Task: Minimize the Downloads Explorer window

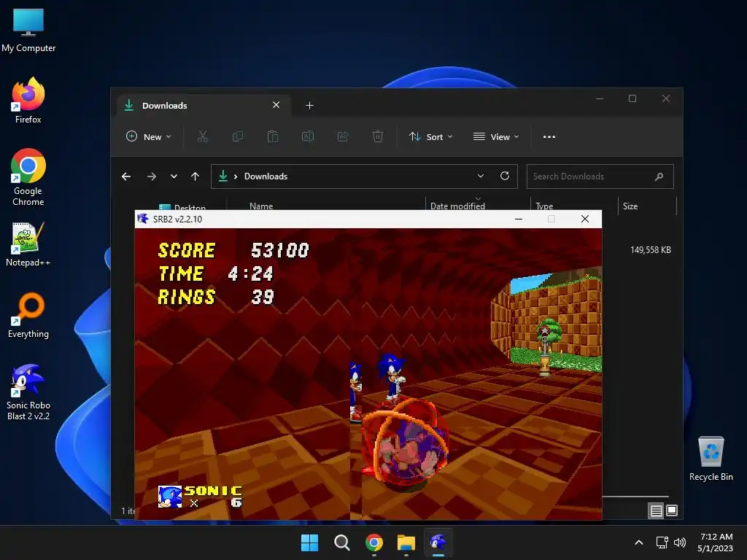Action: (600, 98)
